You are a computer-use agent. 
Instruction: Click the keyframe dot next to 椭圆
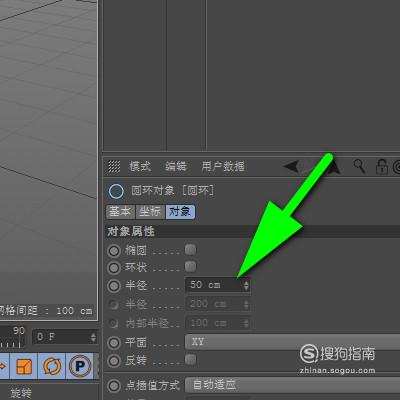[x=114, y=251]
